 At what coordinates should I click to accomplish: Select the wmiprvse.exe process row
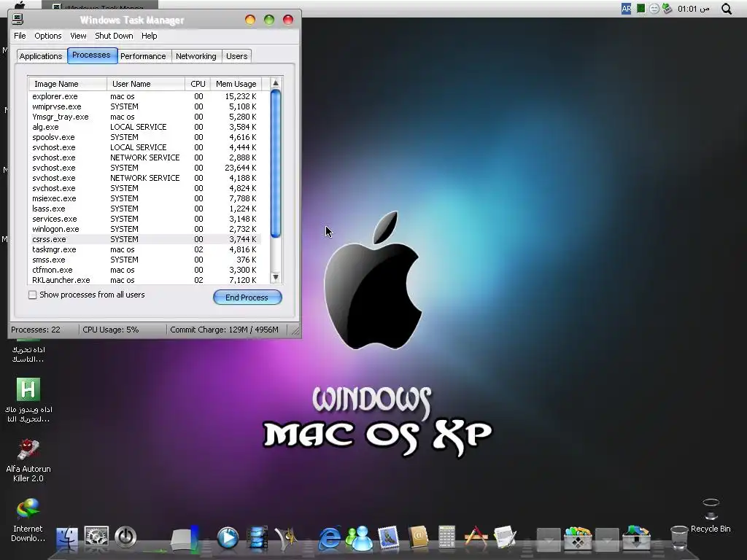(145, 106)
